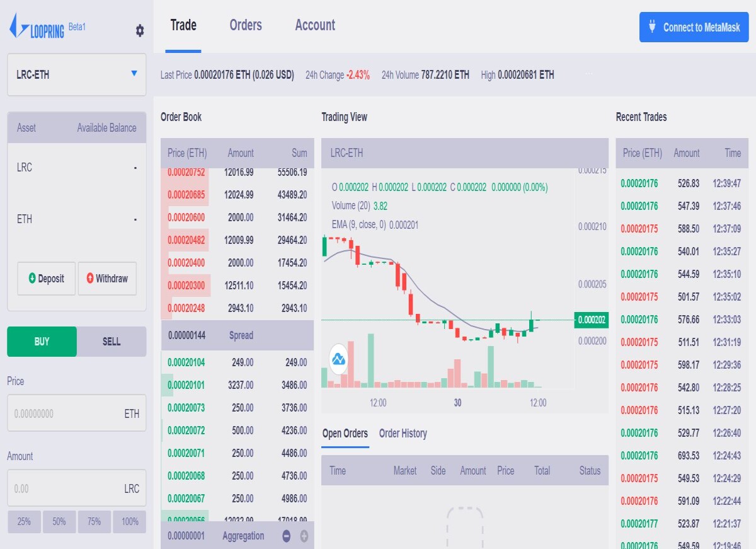Click recent trade at 12:33:03
The image size is (756, 549).
[x=681, y=320]
